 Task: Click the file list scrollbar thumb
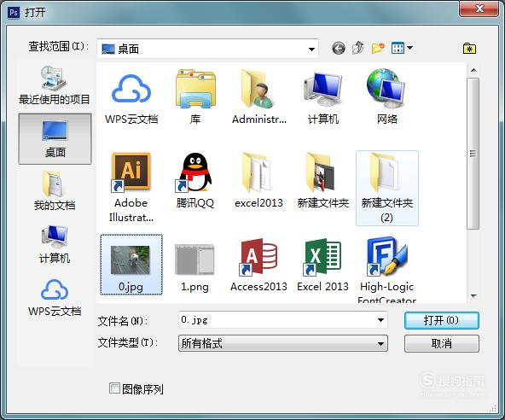(x=473, y=154)
